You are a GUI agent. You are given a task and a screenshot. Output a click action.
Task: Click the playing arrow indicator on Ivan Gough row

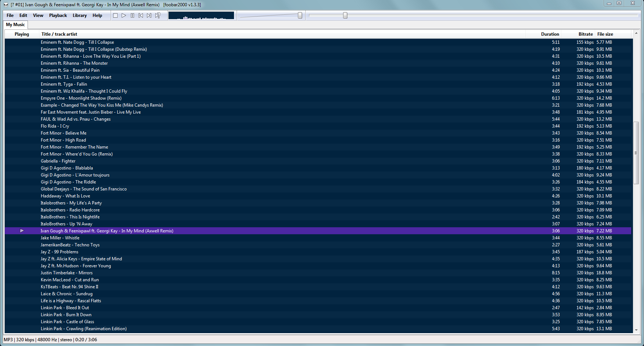click(x=22, y=231)
